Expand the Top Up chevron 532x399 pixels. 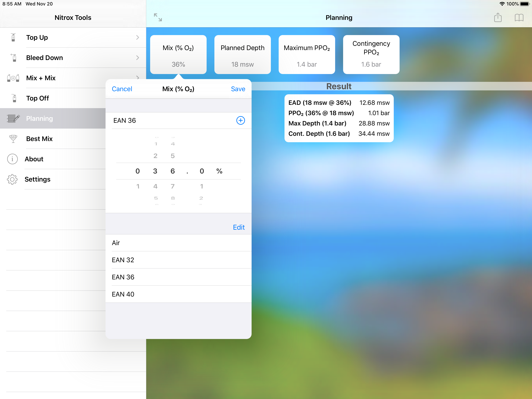[137, 38]
